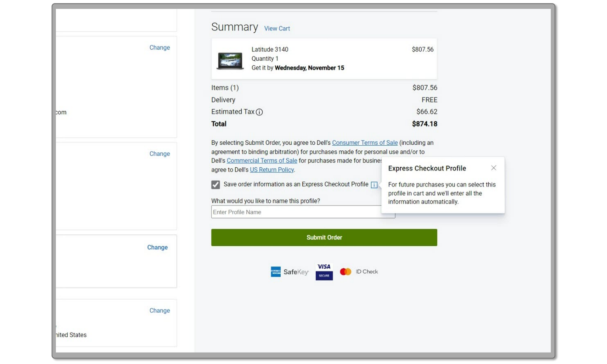This screenshot has width=607, height=364.
Task: Click the Summary heading
Action: pyautogui.click(x=235, y=27)
